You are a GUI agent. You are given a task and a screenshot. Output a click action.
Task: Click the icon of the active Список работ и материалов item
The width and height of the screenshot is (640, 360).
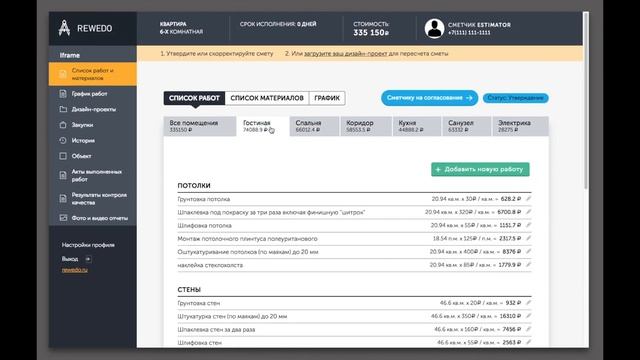pyautogui.click(x=62, y=74)
